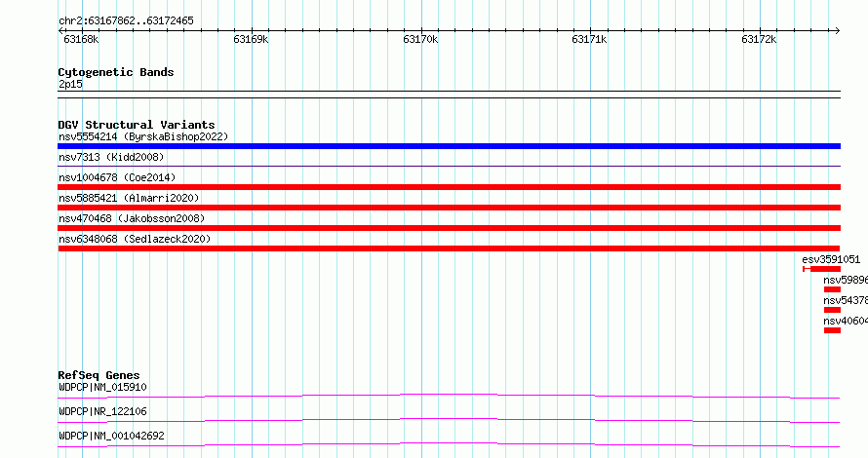
Task: Select the DGV Structural Variants track title
Action: click(137, 125)
